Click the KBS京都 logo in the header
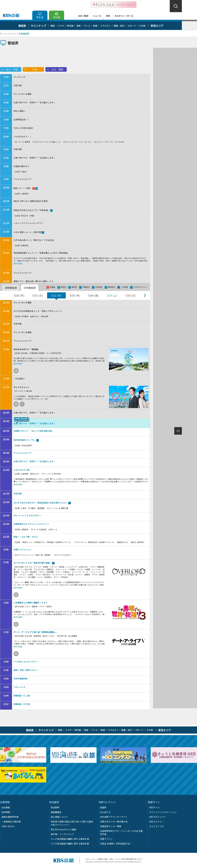The height and width of the screenshot is (868, 197). coord(11,15)
